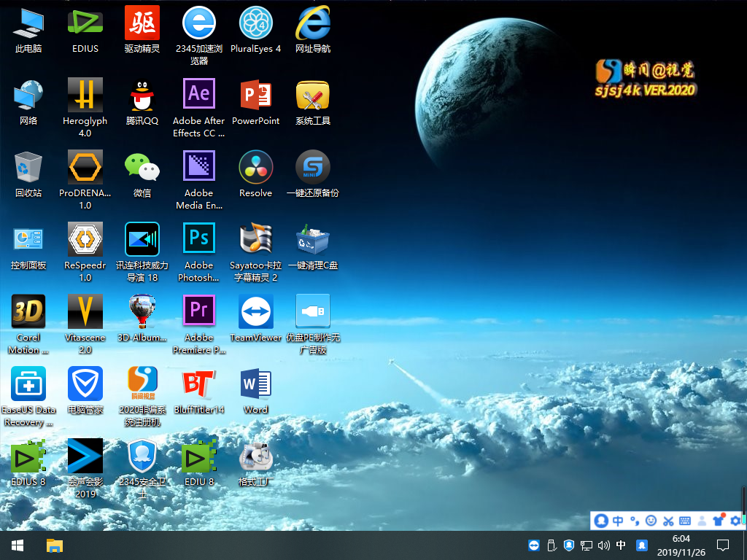This screenshot has height=560, width=747.
Task: Open PluralEyes 4 desktop shortcut
Action: pos(256,23)
